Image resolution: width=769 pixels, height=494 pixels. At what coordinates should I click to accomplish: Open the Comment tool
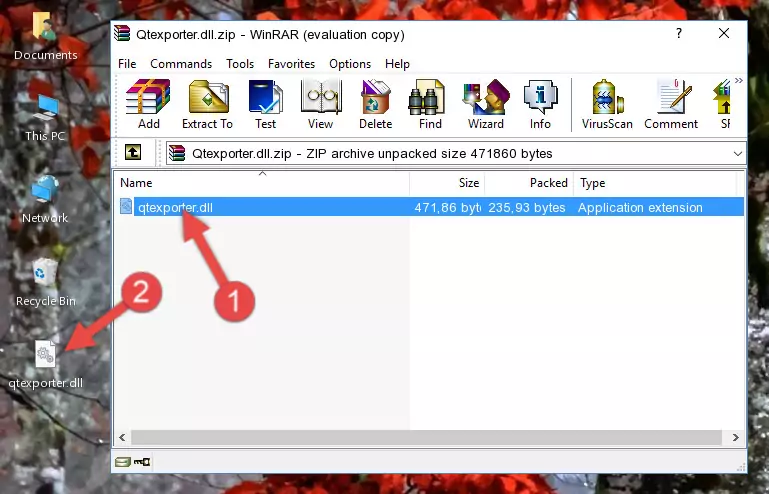[671, 104]
